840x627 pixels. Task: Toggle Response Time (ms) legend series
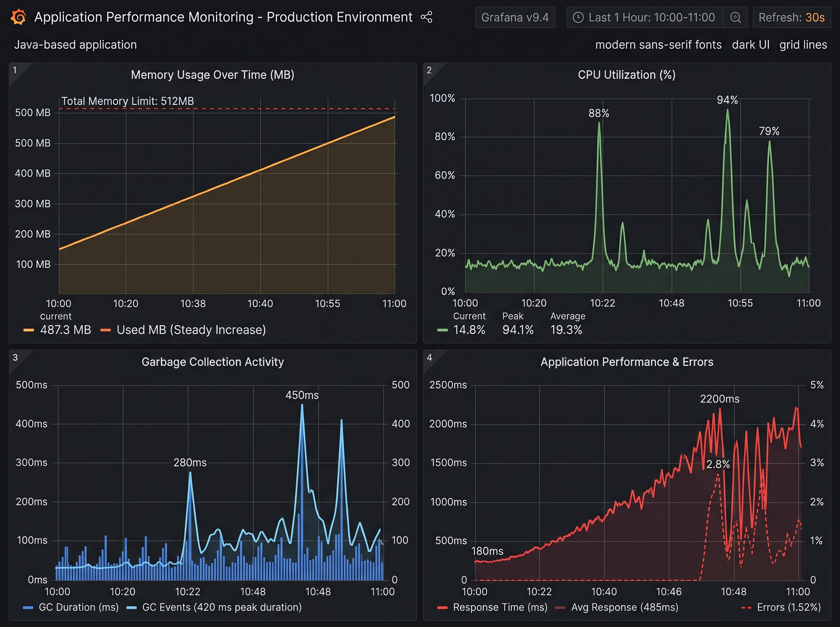tap(492, 607)
